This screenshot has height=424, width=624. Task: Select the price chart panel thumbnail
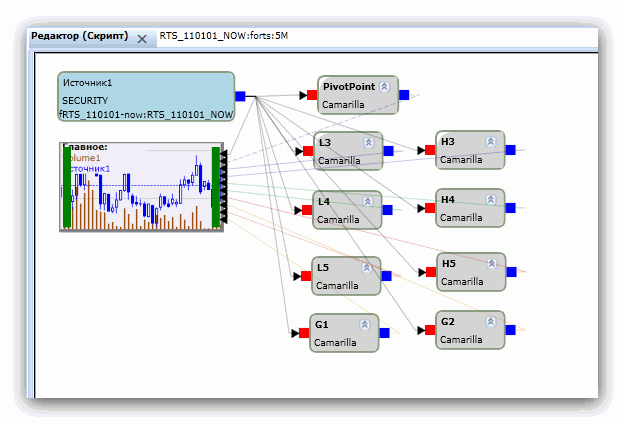(x=140, y=187)
